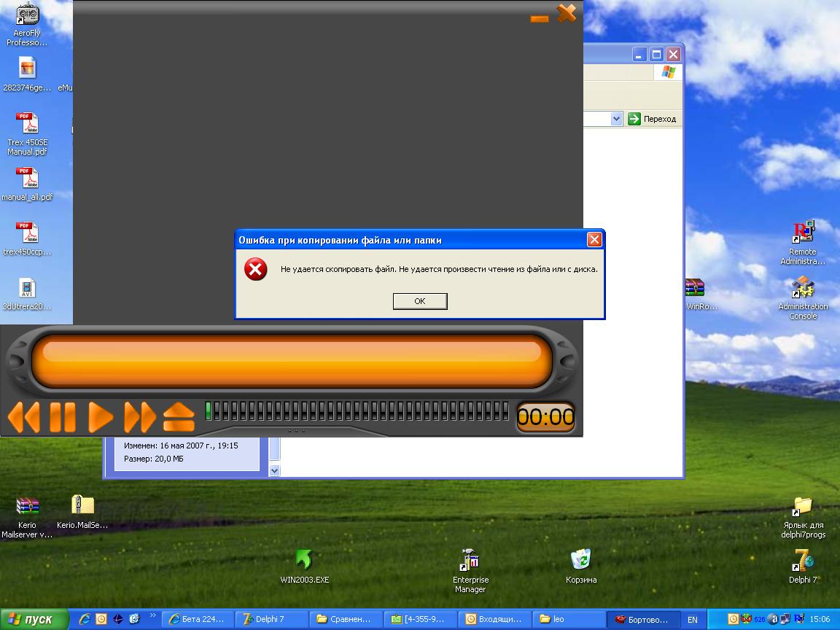Click the rewind button in the media player
The width and height of the screenshot is (840, 630).
tap(24, 417)
